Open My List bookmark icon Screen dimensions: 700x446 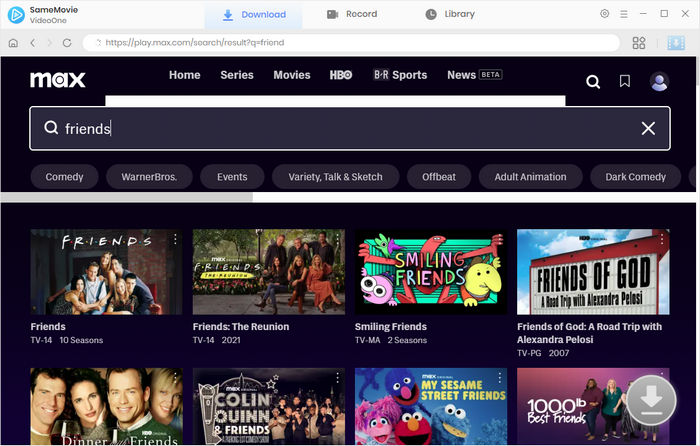pos(625,81)
